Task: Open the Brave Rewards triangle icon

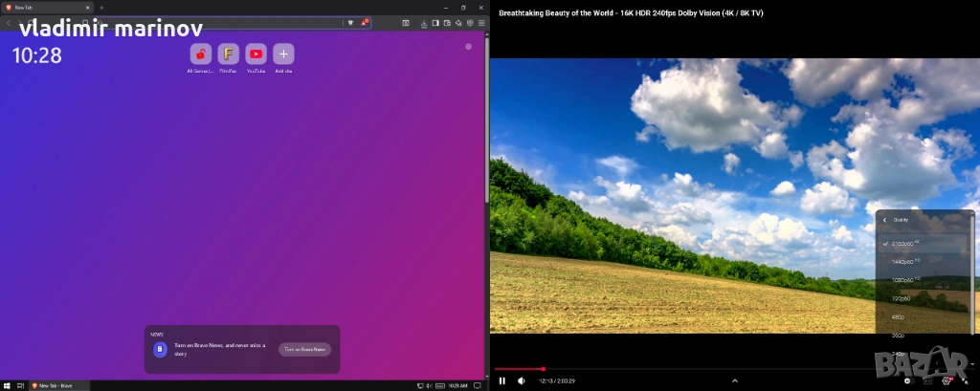Action: pyautogui.click(x=364, y=23)
